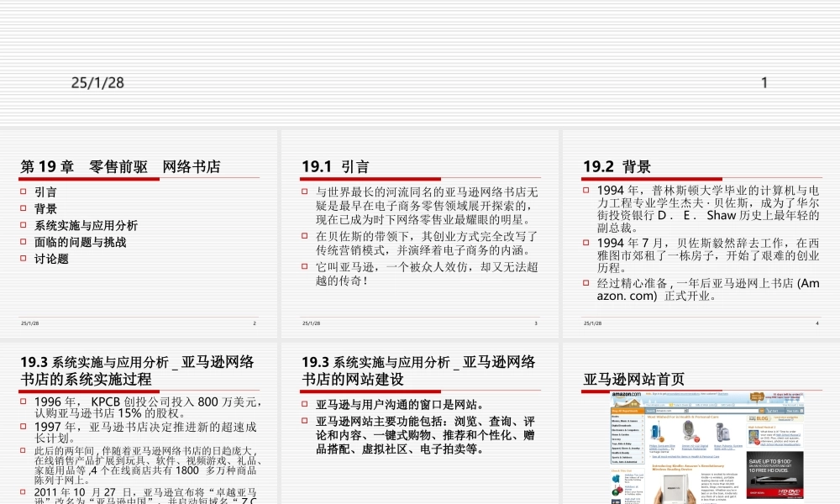Viewport: 840px width, 504px height.
Task: Open the Amazon Daily BLOG icon
Action: pos(758,418)
